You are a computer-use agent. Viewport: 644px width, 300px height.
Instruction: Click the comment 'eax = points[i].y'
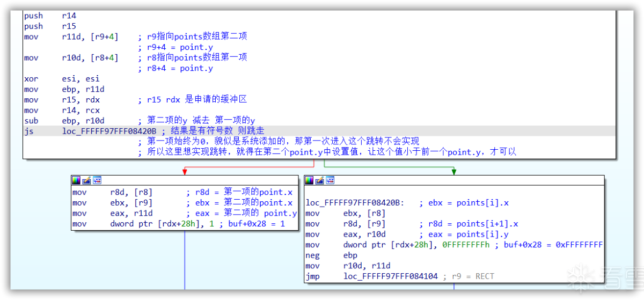pyautogui.click(x=464, y=234)
